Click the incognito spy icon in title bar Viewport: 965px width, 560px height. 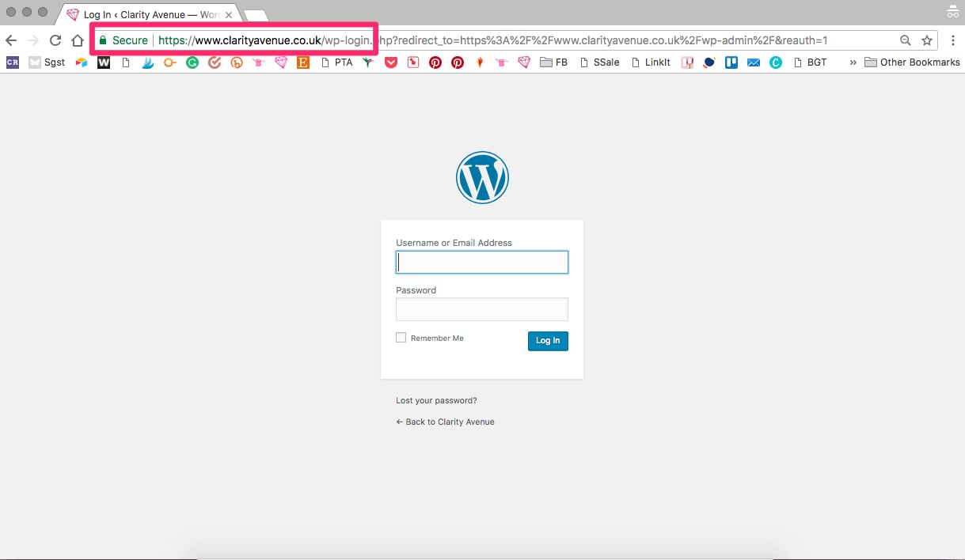(953, 13)
